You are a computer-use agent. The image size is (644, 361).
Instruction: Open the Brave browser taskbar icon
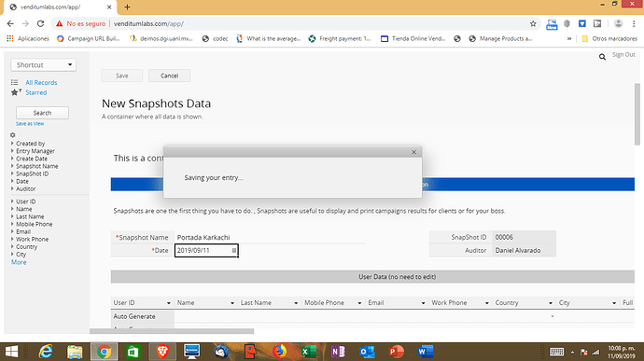tap(162, 352)
